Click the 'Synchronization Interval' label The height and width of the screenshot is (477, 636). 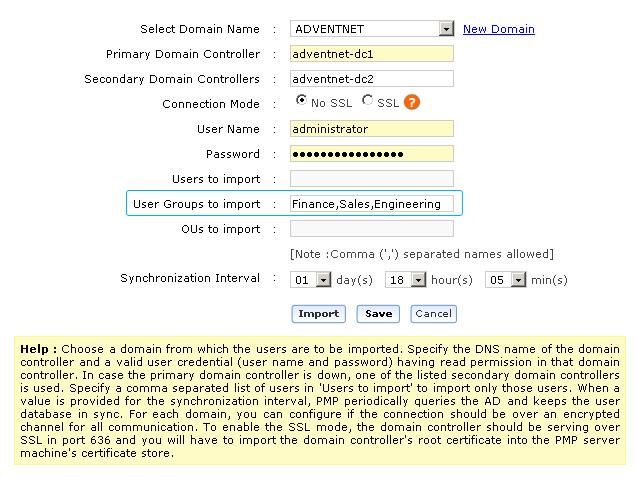(190, 278)
